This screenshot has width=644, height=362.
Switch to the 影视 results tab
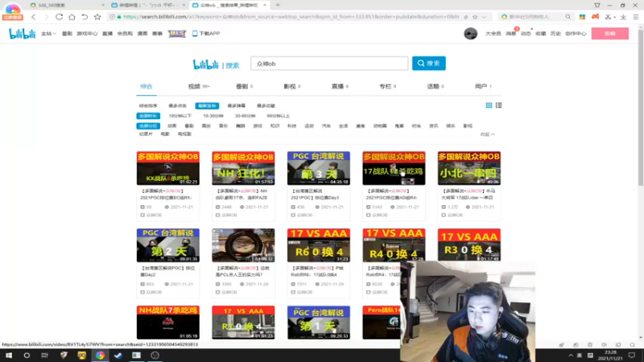(292, 86)
